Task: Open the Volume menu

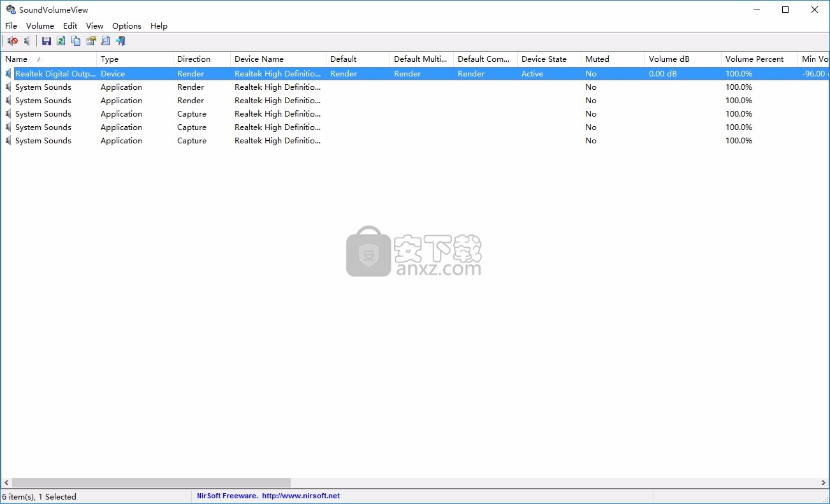Action: point(40,25)
